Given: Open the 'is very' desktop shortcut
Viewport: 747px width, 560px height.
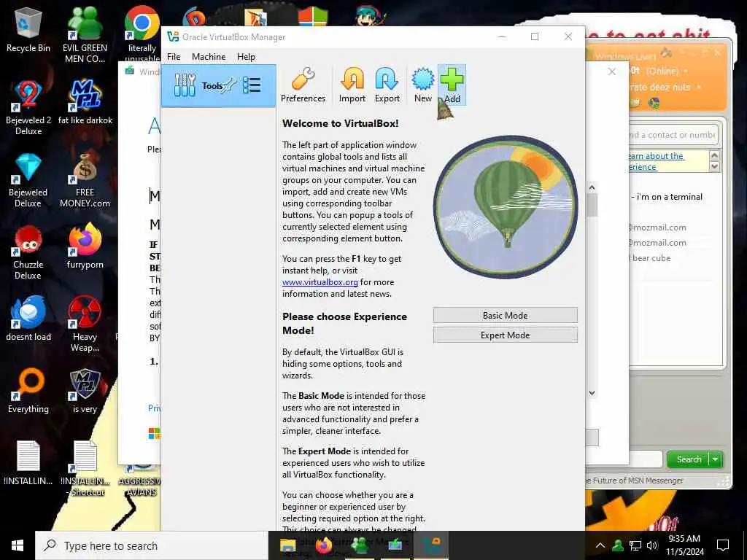Looking at the screenshot, I should click(85, 391).
